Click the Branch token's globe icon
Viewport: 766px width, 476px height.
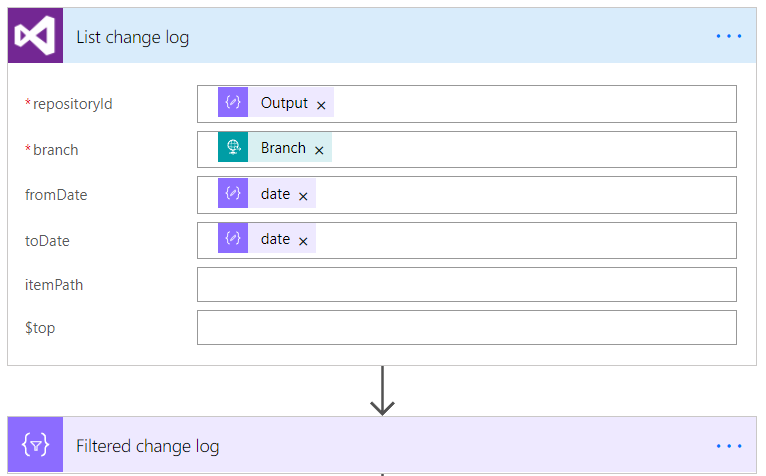(x=233, y=148)
